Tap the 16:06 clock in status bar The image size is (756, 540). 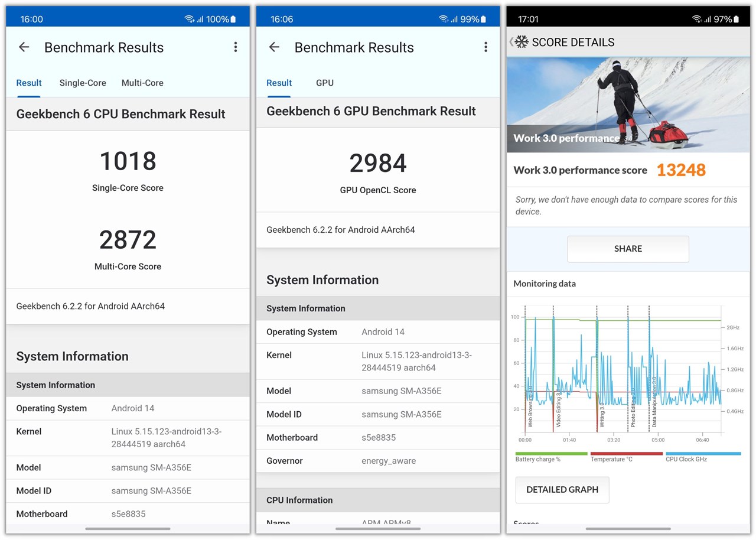(x=282, y=19)
